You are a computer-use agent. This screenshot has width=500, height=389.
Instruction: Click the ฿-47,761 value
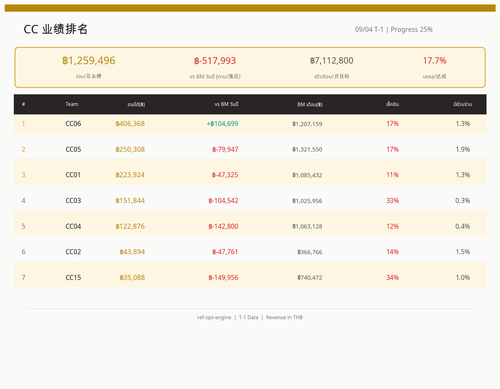[225, 252]
